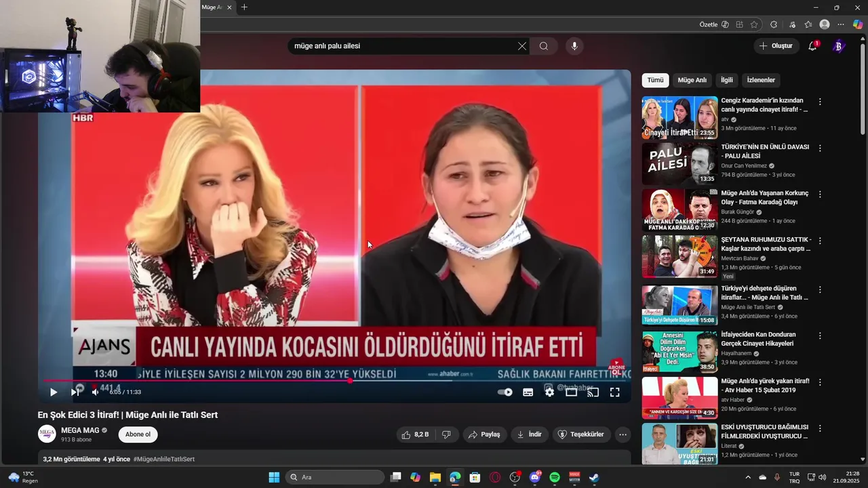Open options for the İtfaiyeciden Kan Donduran video
Screen dimensions: 868x488
[820, 335]
